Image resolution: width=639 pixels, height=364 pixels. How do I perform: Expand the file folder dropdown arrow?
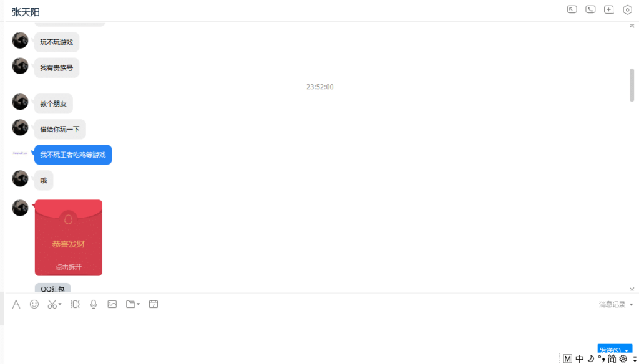[138, 304]
